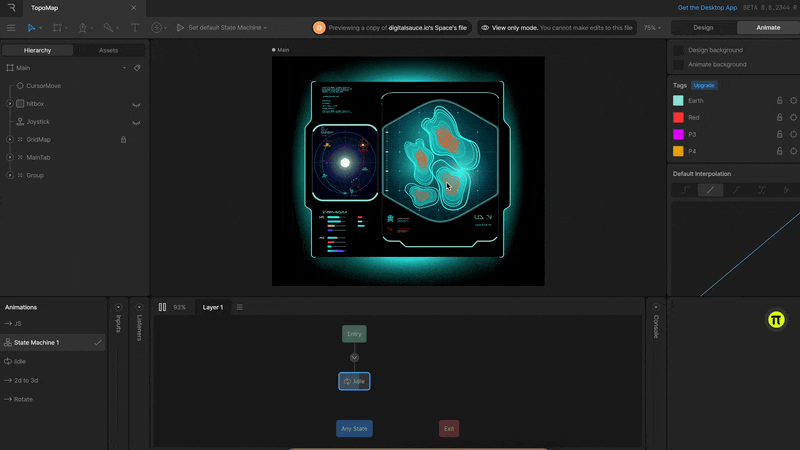
Task: Select the Artboard frame tool
Action: [x=58, y=28]
